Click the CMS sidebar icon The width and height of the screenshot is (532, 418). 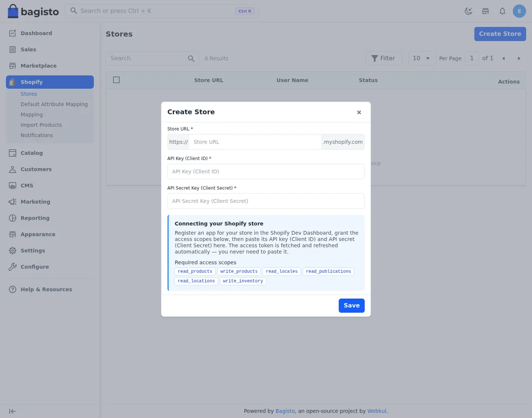tap(12, 186)
